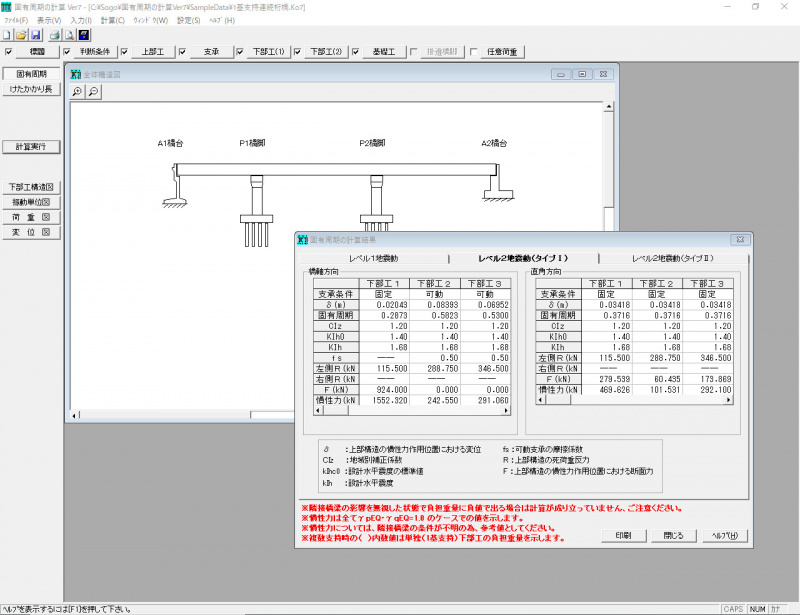Open the ヘルプ(H) menu
This screenshot has width=800, height=615.
click(222, 20)
